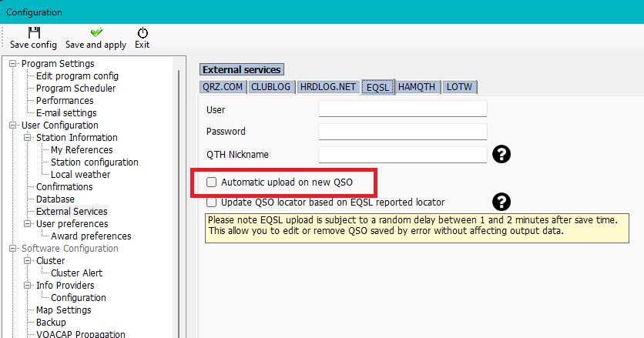The height and width of the screenshot is (338, 644).
Task: Click the QTH Nickname input field
Action: (402, 155)
